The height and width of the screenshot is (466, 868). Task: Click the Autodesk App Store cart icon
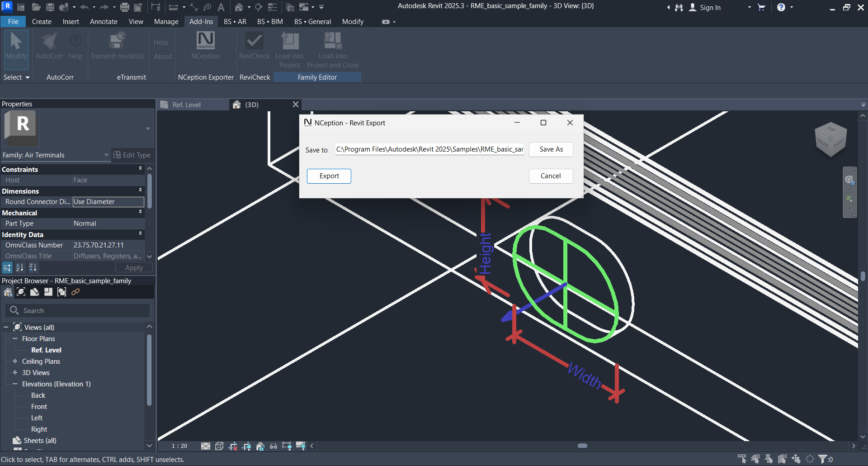click(761, 7)
